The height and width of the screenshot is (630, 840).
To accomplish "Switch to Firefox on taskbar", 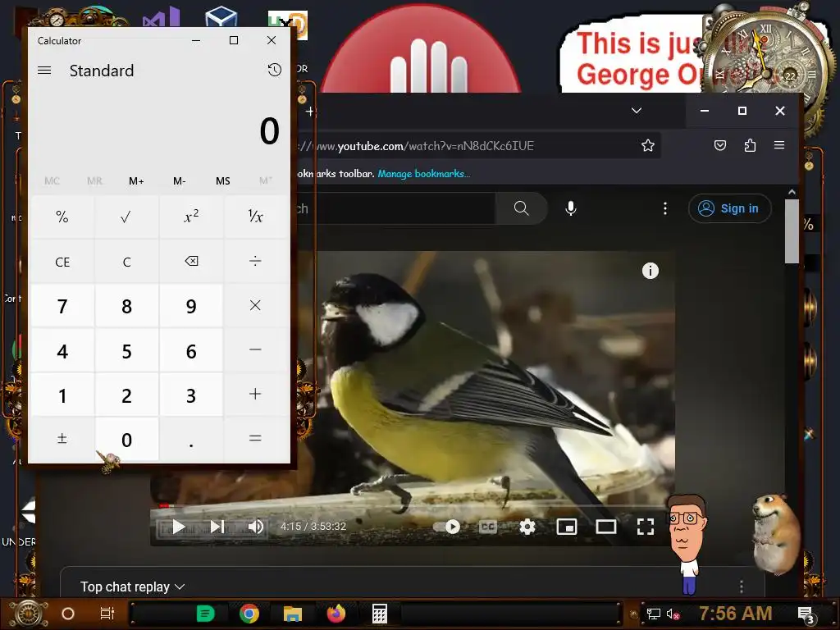I will [336, 614].
